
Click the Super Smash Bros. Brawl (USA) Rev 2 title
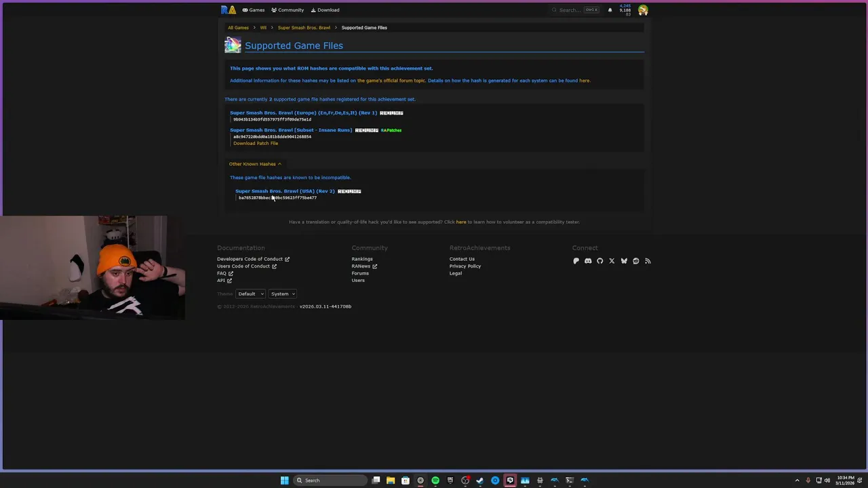[285, 191]
